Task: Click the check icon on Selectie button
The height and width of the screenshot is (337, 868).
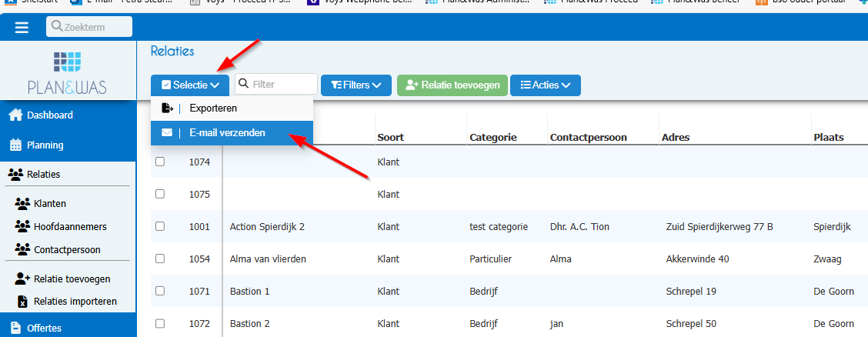Action: [166, 85]
